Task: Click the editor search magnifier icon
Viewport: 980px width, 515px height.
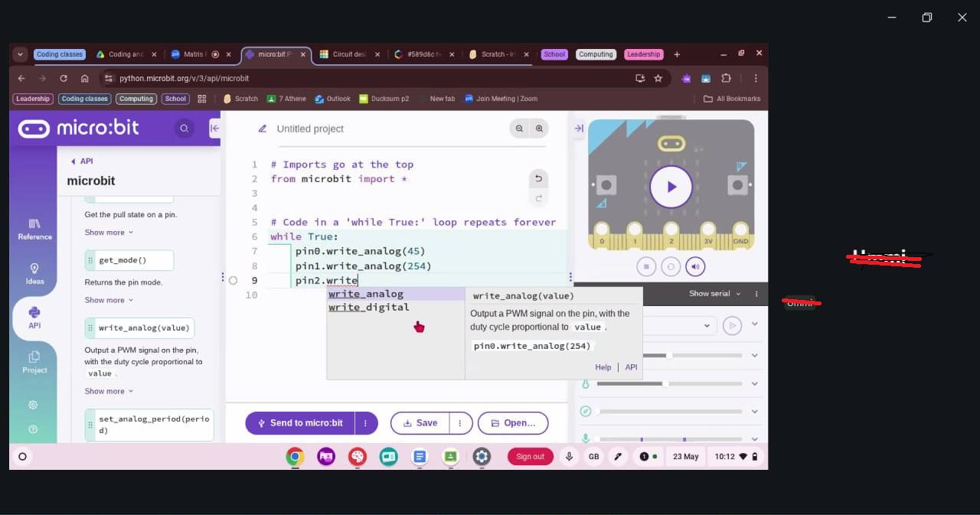Action: 184,129
